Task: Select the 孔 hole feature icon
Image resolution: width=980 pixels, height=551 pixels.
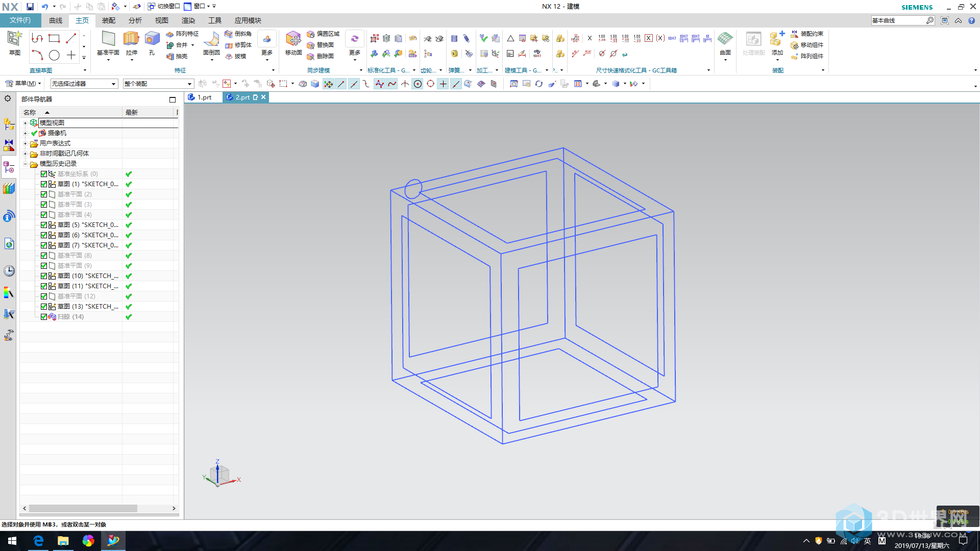Action: [152, 39]
